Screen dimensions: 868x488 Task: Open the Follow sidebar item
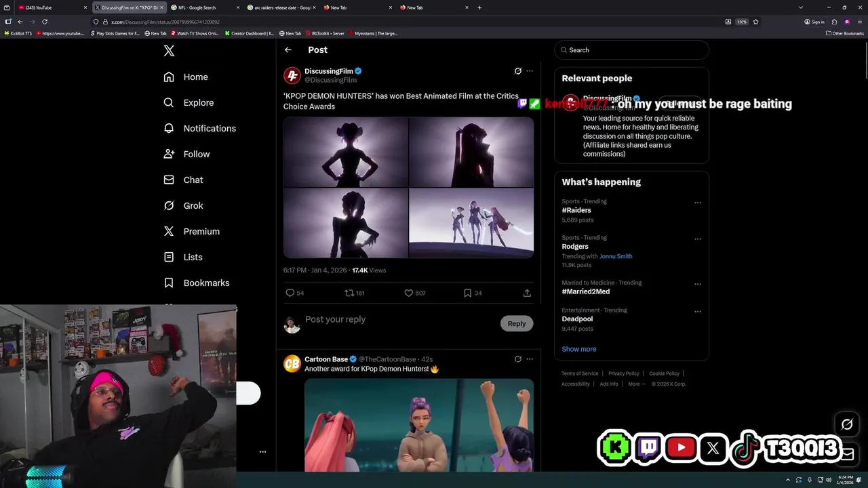186,154
